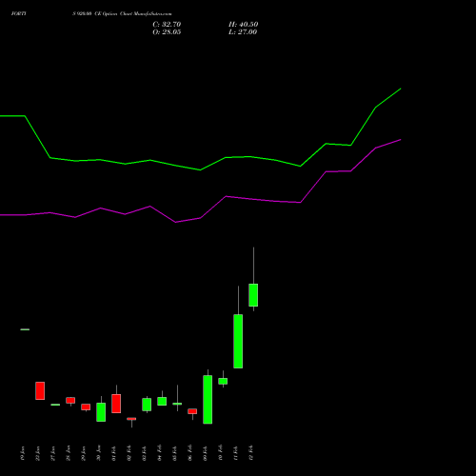Click the close value C: 32.70

pyautogui.click(x=167, y=25)
